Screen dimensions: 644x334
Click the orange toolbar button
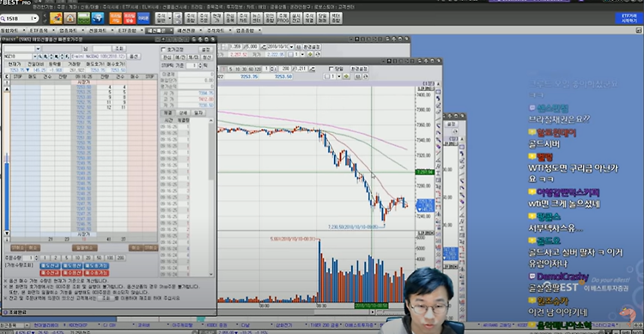(115, 18)
